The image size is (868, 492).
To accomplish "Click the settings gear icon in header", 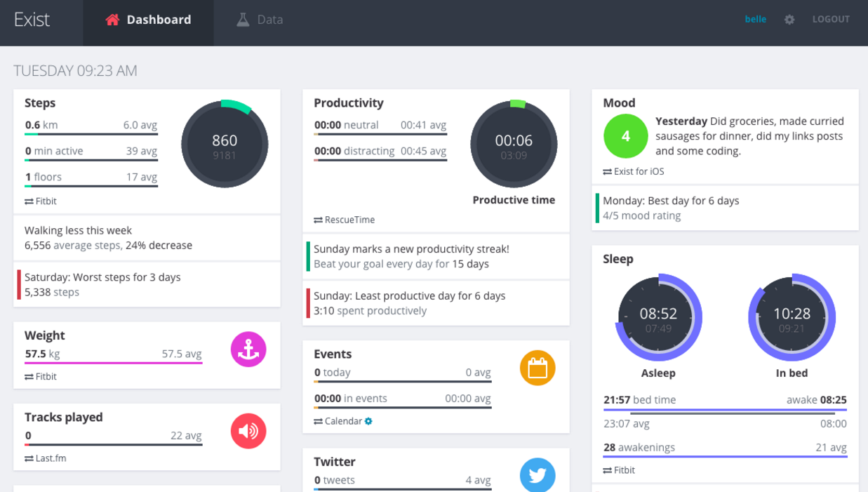I will click(x=789, y=20).
